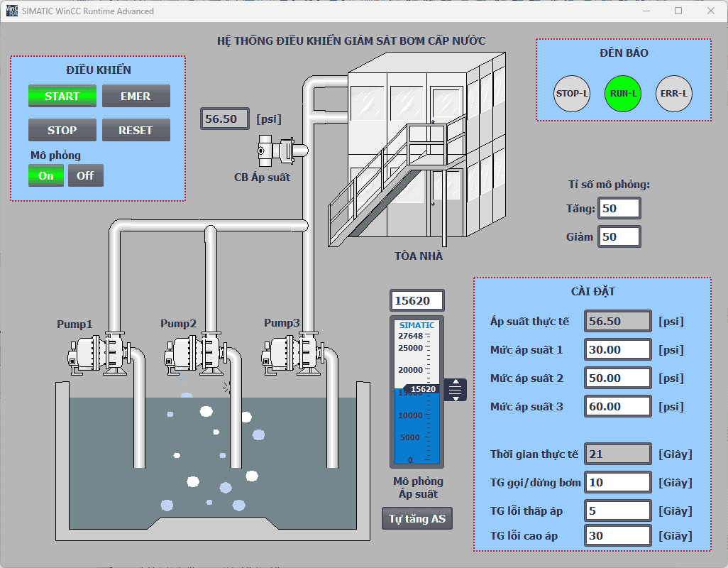Image resolution: width=728 pixels, height=568 pixels.
Task: Click the Tự tăng AS button
Action: click(x=417, y=518)
